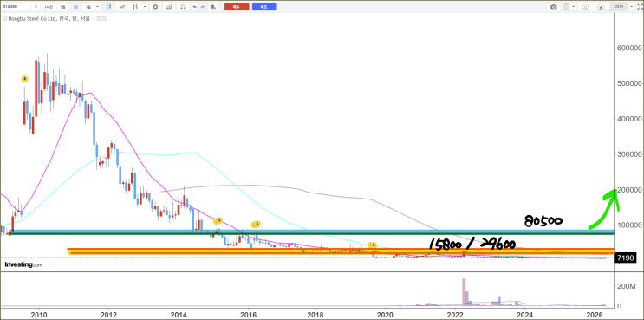The image size is (644, 320).
Task: Select the 1-month interval tab
Action: point(88,7)
